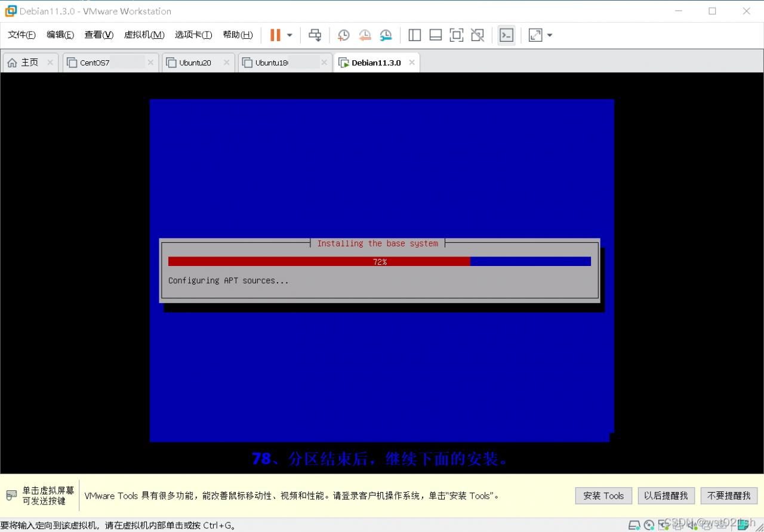Click the VMware Tools description message text
Image resolution: width=764 pixels, height=532 pixels.
(x=292, y=496)
